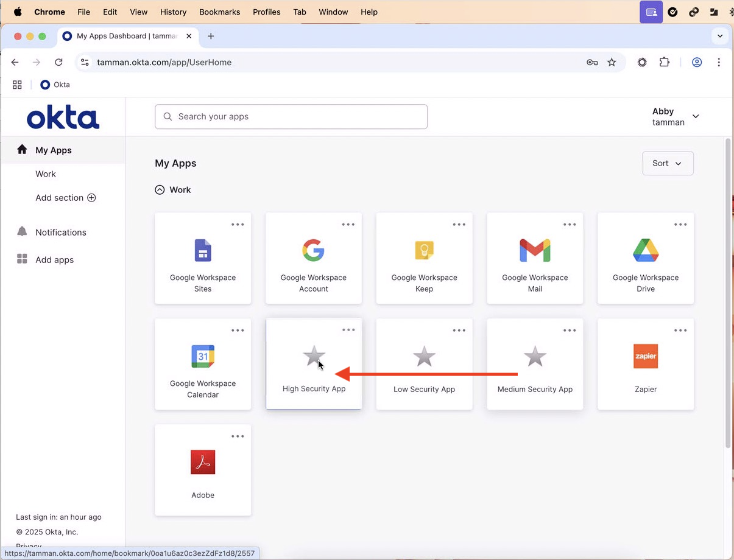Open the Profiles menu

pyautogui.click(x=267, y=12)
